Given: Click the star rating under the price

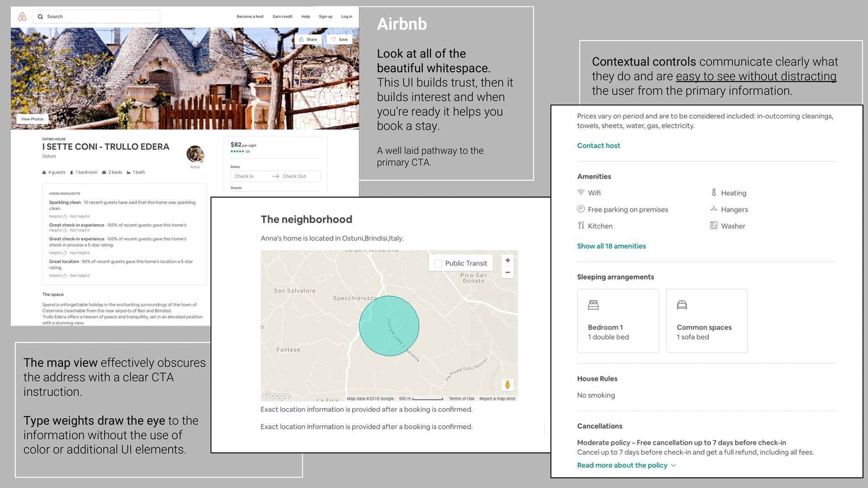Looking at the screenshot, I should 237,151.
